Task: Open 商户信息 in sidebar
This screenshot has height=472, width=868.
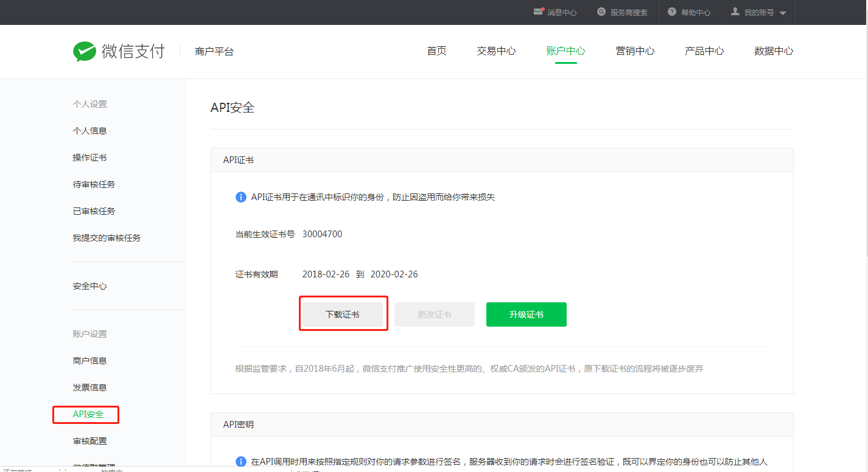Action: 89,361
